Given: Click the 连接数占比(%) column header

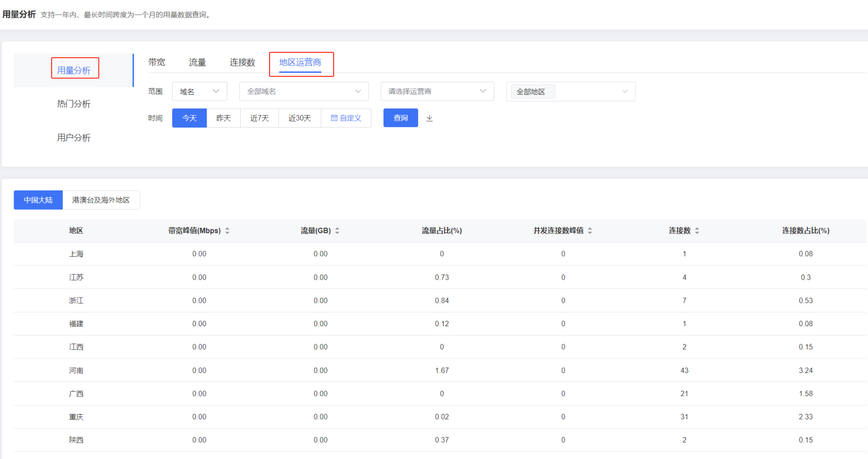Looking at the screenshot, I should click(806, 230).
